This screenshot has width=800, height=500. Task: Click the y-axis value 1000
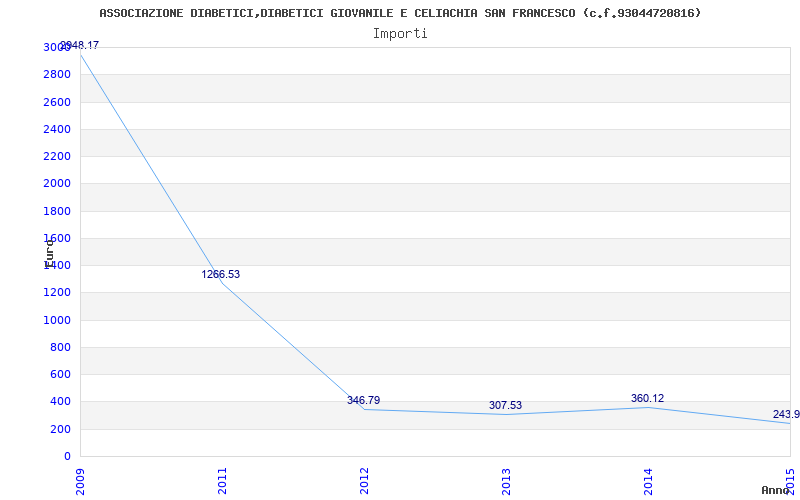point(57,320)
